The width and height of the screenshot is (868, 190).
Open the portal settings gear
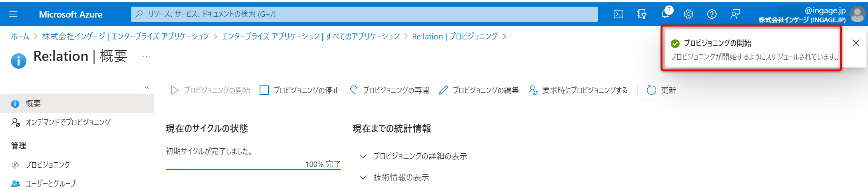[689, 14]
